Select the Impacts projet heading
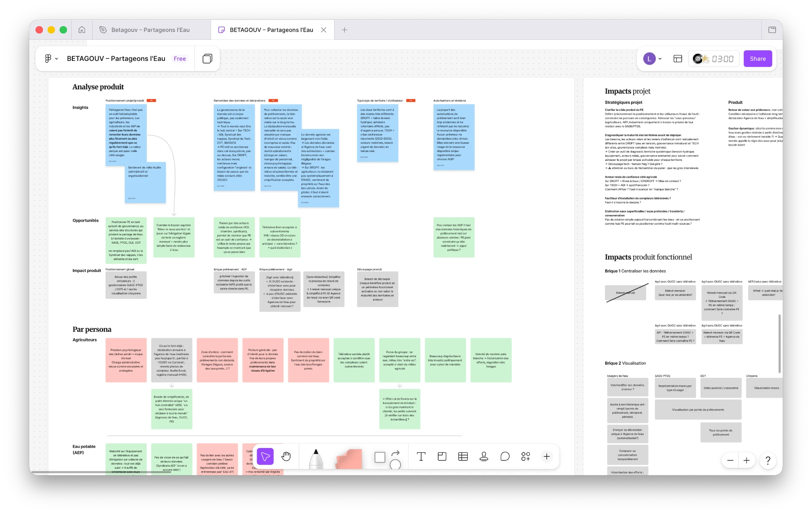The image size is (812, 514). pyautogui.click(x=627, y=91)
